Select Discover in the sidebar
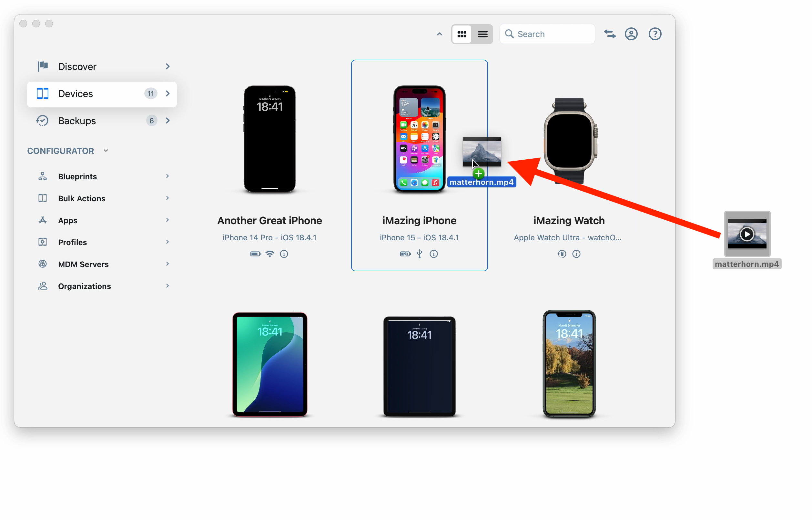The height and width of the screenshot is (520, 812). click(x=77, y=66)
